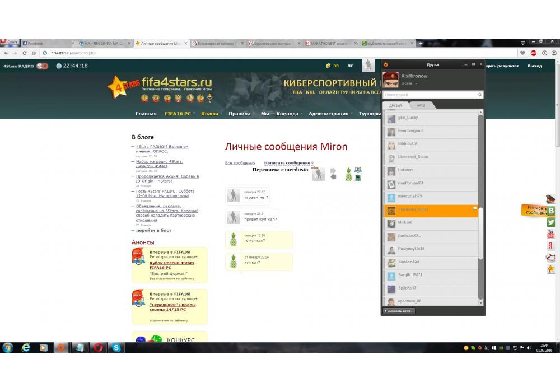Screen dimensions: 560x392
Task: Click the heart bookmark icon in address bar
Action: (523, 53)
